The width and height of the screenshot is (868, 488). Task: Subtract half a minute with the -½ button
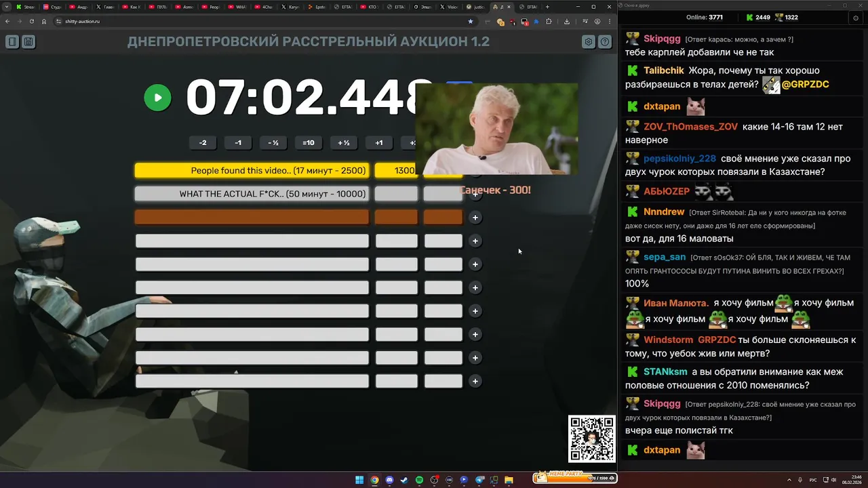pos(273,142)
